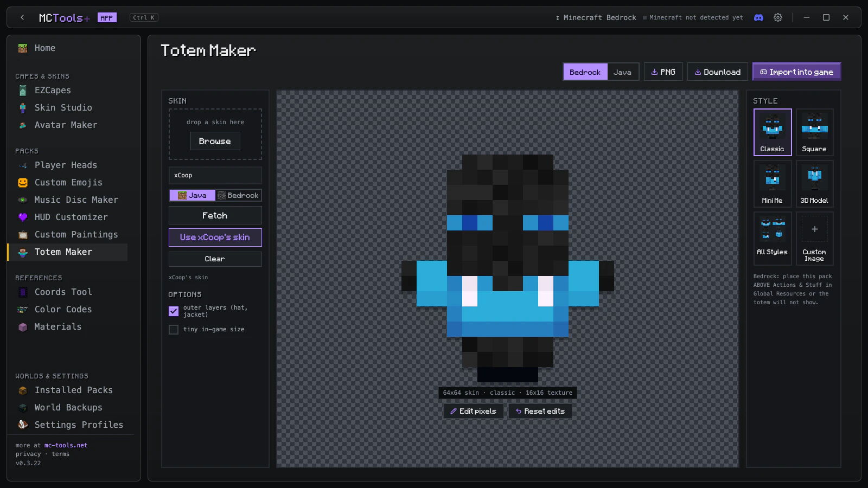The height and width of the screenshot is (488, 868).
Task: Choose the Classic totem style
Action: point(773,132)
